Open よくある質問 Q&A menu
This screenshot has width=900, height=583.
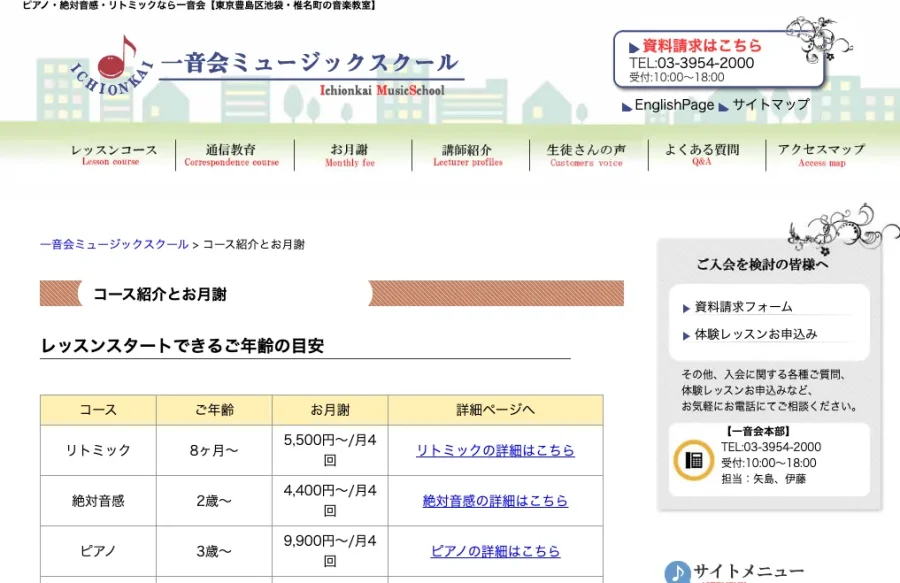click(x=702, y=155)
